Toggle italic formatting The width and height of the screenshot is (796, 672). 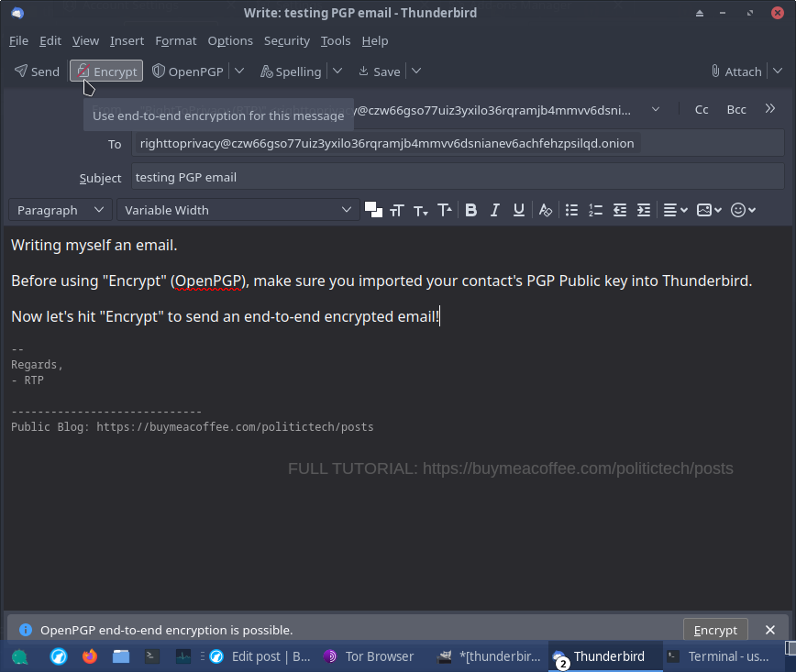[495, 210]
